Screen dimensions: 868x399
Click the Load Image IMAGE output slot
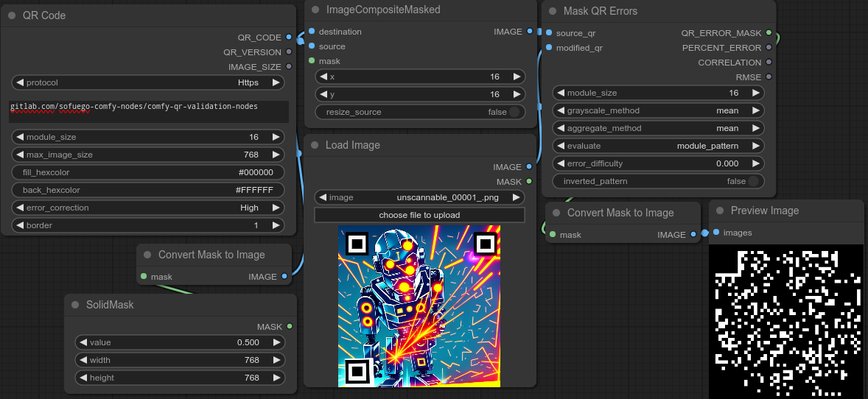(x=529, y=166)
